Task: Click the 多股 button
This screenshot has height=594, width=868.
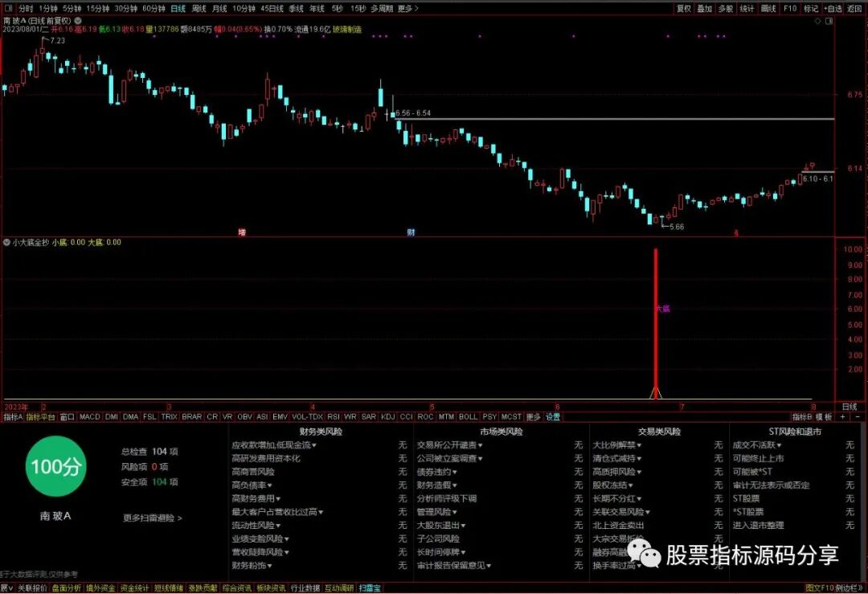Action: [x=726, y=8]
